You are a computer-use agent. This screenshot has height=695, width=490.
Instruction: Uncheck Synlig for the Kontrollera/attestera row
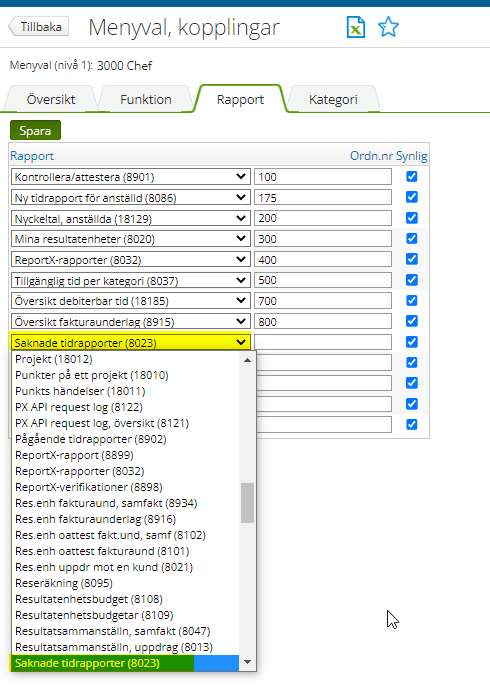[412, 176]
